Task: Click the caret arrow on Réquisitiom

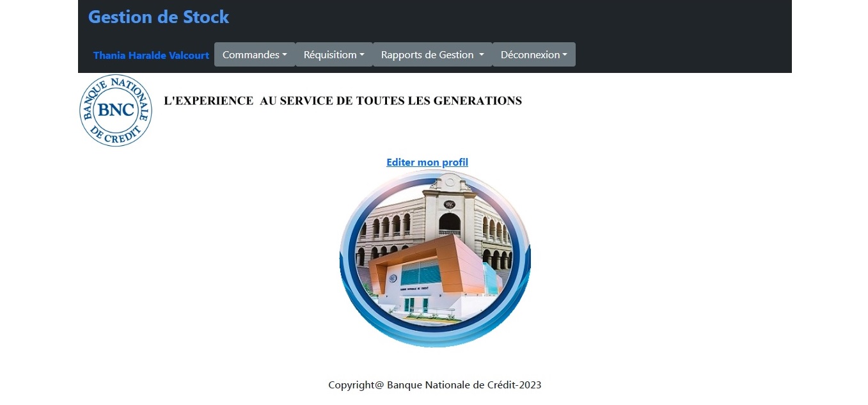Action: click(362, 55)
